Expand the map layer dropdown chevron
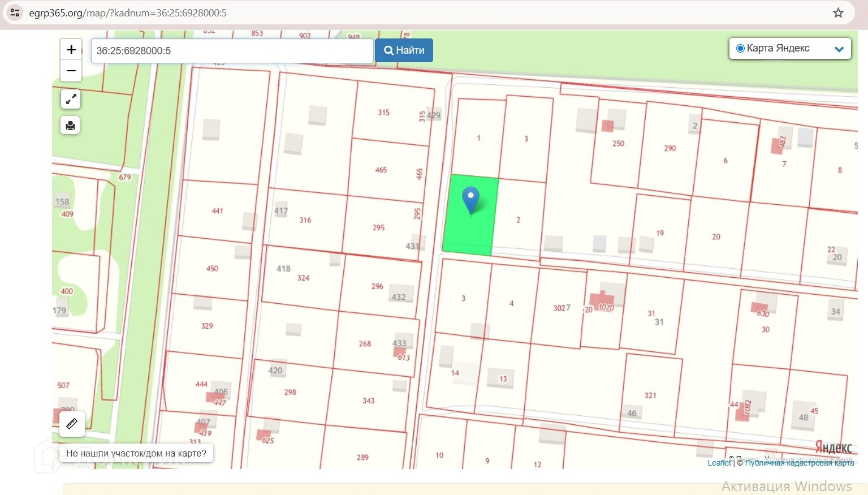868x495 pixels. point(839,49)
